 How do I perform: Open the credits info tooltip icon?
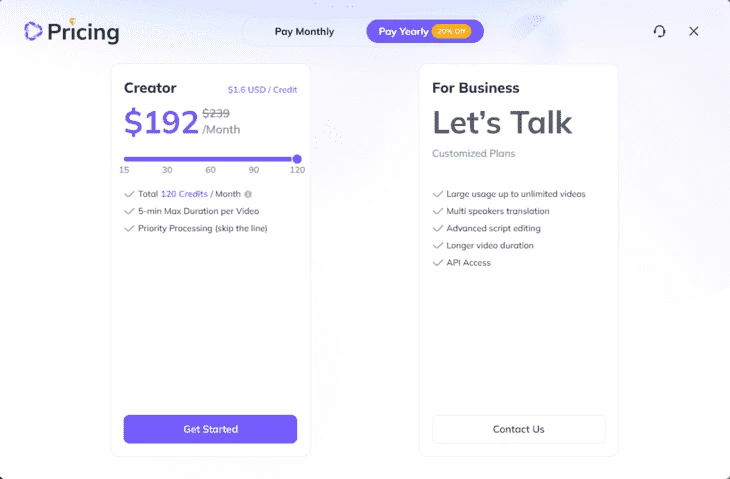click(x=248, y=194)
